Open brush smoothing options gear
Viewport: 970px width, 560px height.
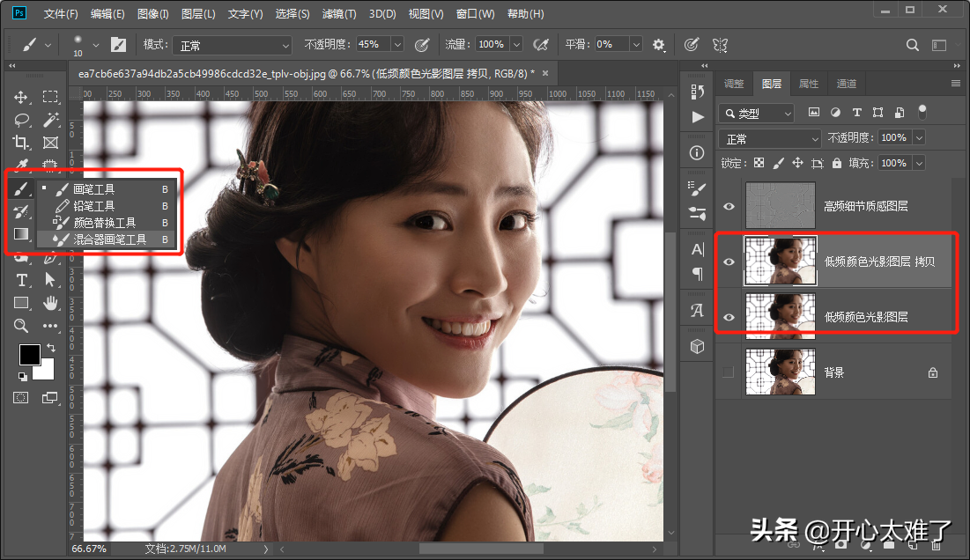[x=658, y=45]
